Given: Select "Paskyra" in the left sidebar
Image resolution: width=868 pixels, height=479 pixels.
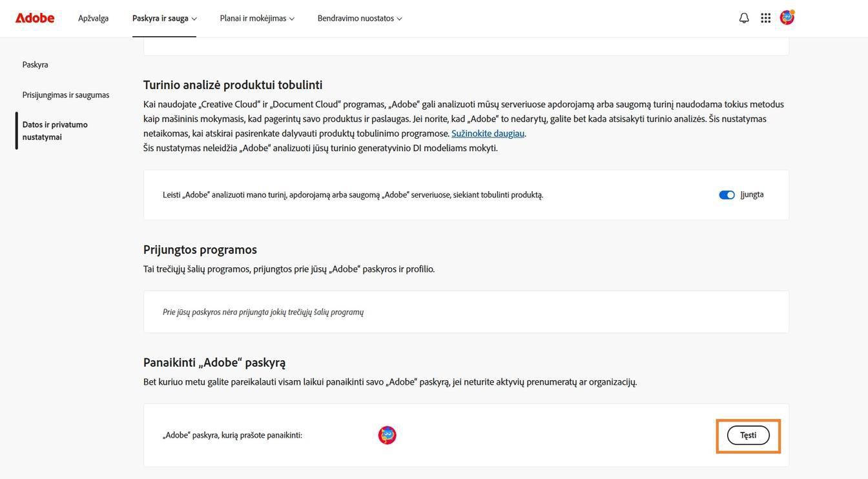Looking at the screenshot, I should point(36,65).
